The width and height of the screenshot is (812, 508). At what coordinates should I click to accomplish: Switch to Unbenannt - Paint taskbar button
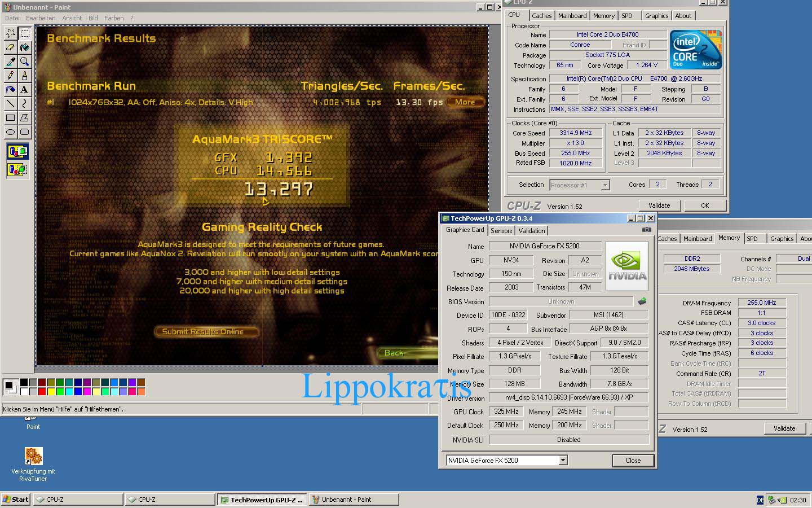(x=354, y=500)
